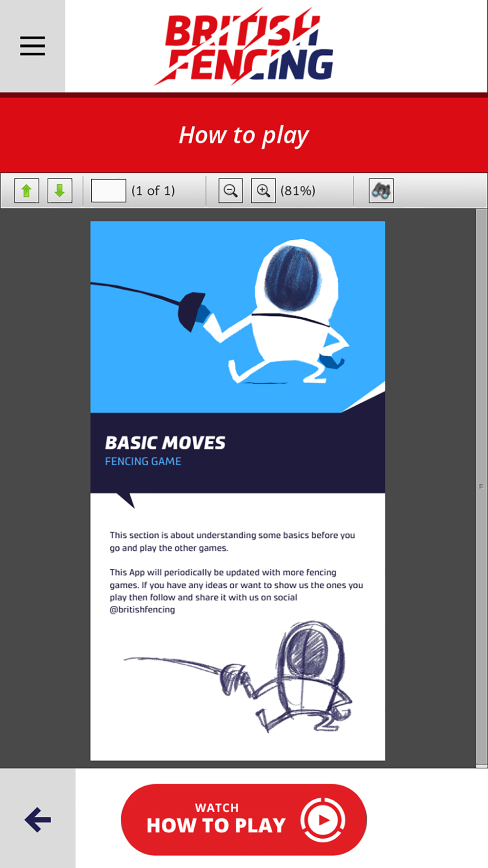
Task: Click the "(81%)" zoom level text
Action: 298,190
